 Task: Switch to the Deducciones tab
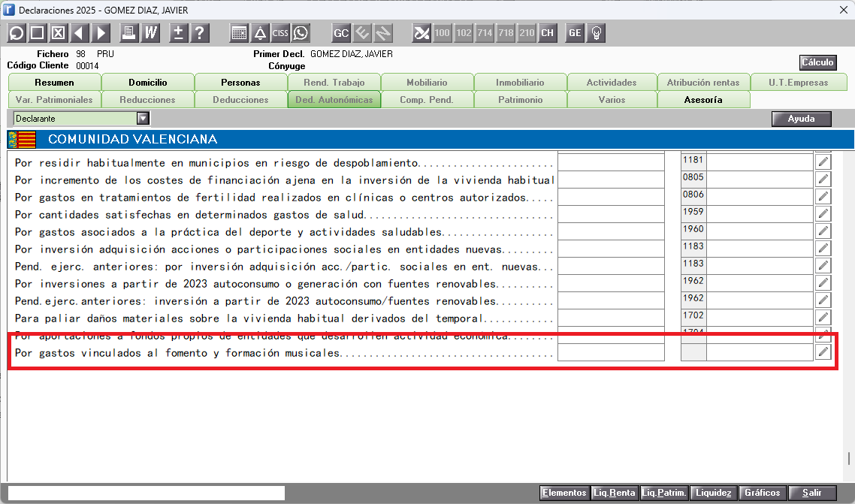240,100
